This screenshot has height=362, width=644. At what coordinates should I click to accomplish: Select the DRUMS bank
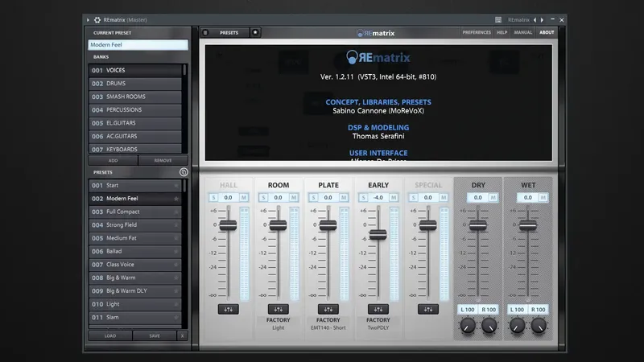click(135, 84)
